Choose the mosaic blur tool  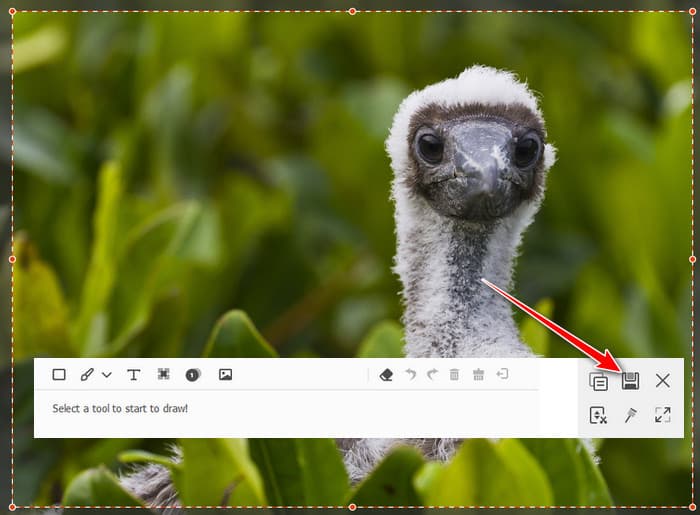point(163,375)
